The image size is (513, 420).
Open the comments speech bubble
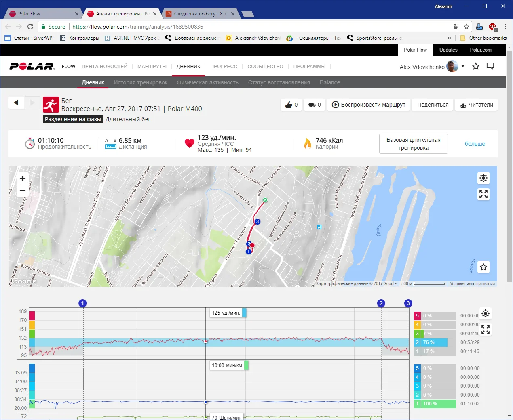pyautogui.click(x=315, y=105)
